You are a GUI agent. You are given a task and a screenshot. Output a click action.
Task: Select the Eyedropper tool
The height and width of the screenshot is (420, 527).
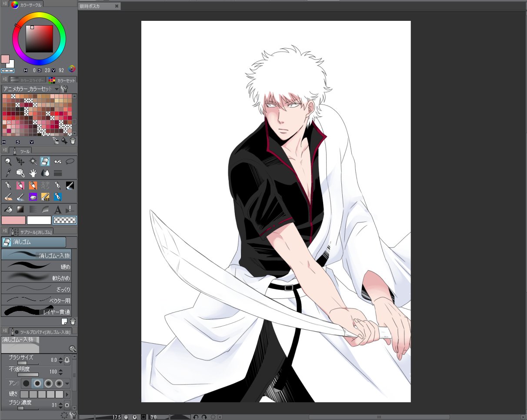(8, 173)
